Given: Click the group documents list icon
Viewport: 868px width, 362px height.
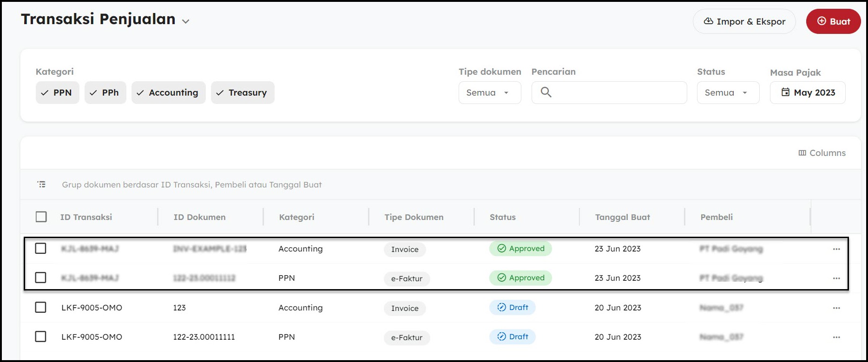Looking at the screenshot, I should 41,185.
